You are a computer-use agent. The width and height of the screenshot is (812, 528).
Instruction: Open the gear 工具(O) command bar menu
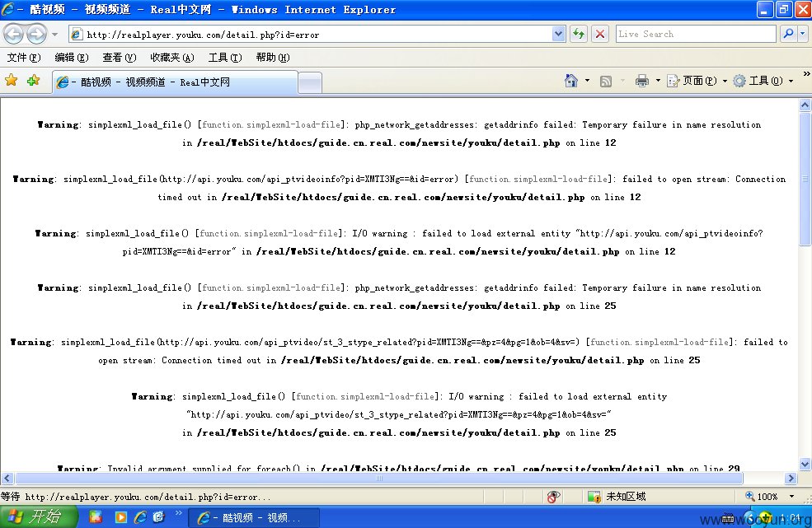tap(763, 81)
